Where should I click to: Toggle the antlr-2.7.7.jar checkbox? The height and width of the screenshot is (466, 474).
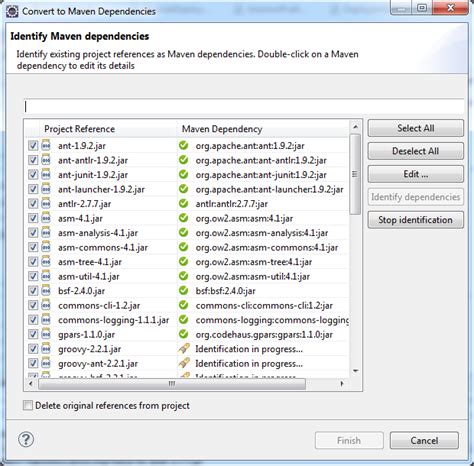click(33, 204)
